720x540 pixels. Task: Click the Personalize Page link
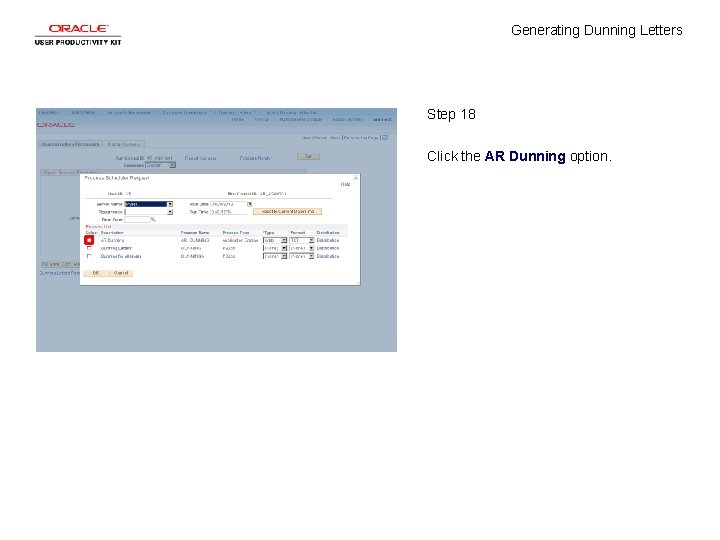[x=361, y=137]
